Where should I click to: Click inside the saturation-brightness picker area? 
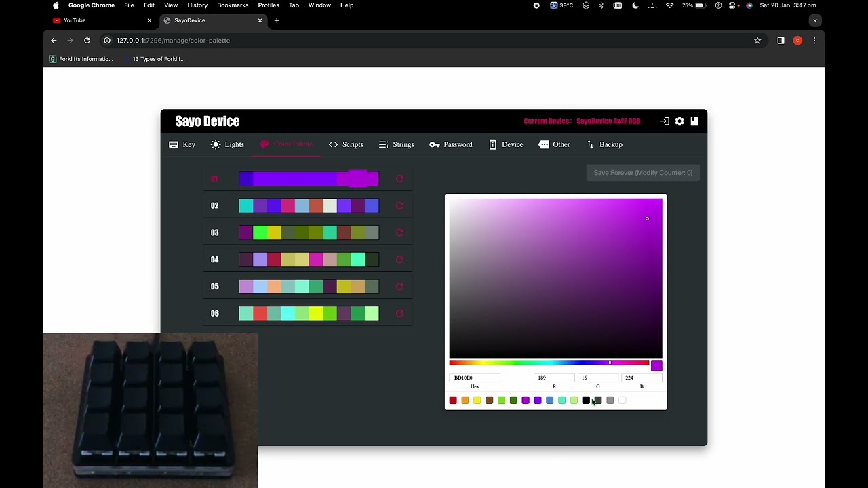(x=555, y=278)
